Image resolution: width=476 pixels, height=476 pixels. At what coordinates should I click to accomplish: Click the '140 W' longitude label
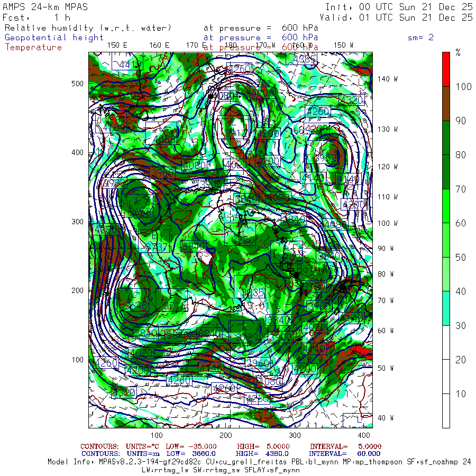point(387,79)
